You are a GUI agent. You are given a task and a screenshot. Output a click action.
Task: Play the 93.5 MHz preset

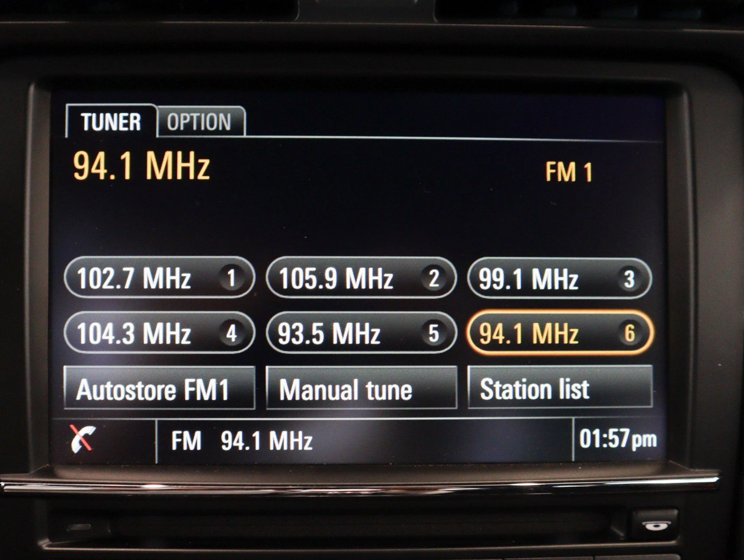click(329, 333)
